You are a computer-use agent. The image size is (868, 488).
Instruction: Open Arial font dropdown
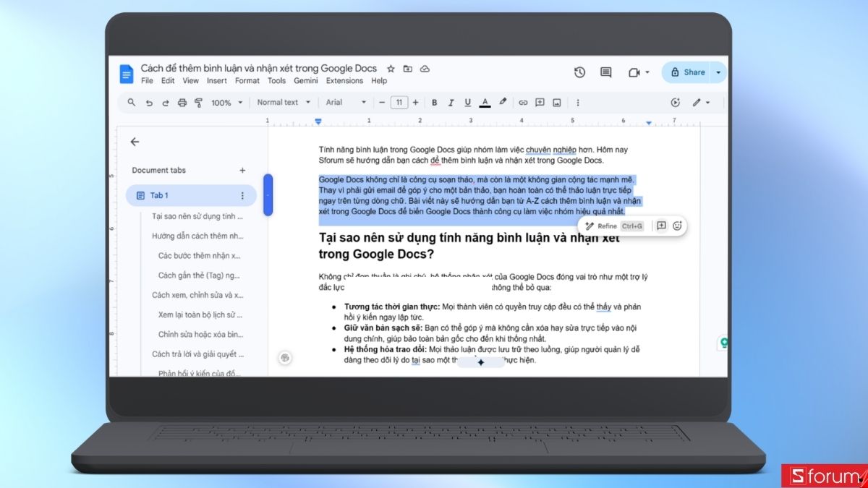pyautogui.click(x=346, y=103)
